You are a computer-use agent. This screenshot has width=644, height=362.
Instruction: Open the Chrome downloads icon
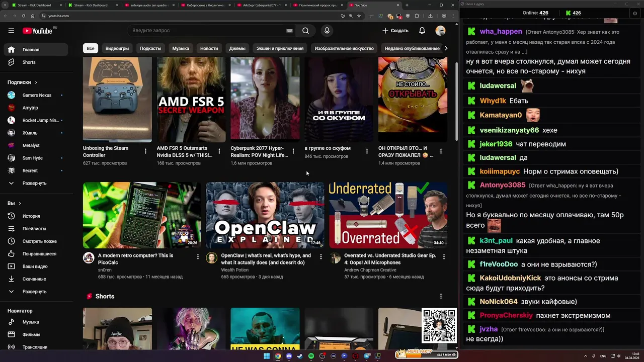[x=430, y=16]
